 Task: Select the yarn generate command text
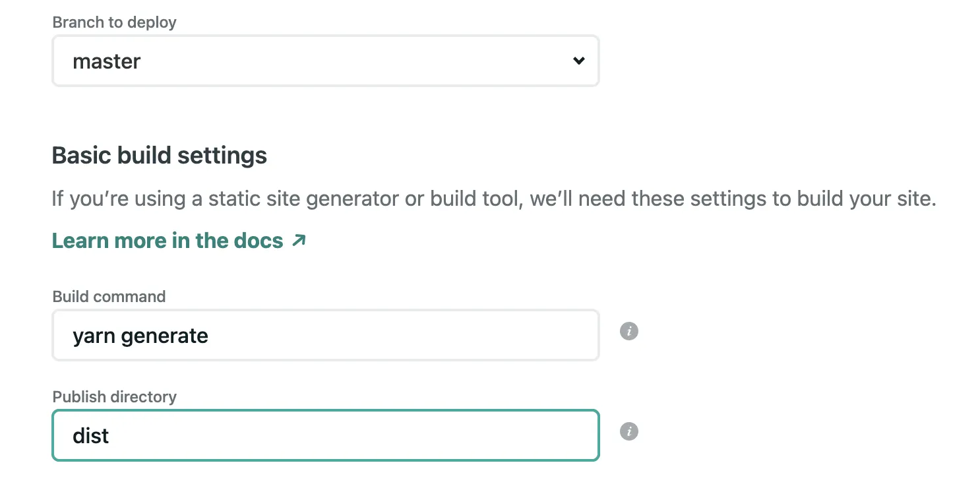pos(140,335)
